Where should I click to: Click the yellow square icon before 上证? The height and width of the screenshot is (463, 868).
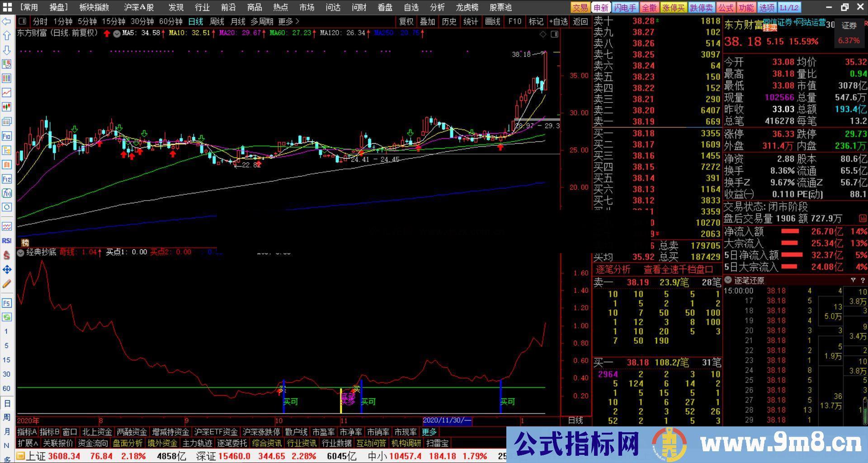tap(21, 457)
